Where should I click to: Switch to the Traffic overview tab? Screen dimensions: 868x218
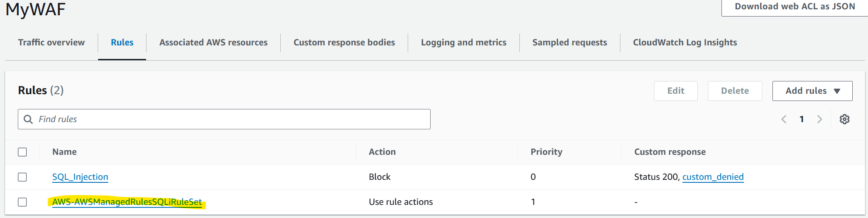pos(51,42)
